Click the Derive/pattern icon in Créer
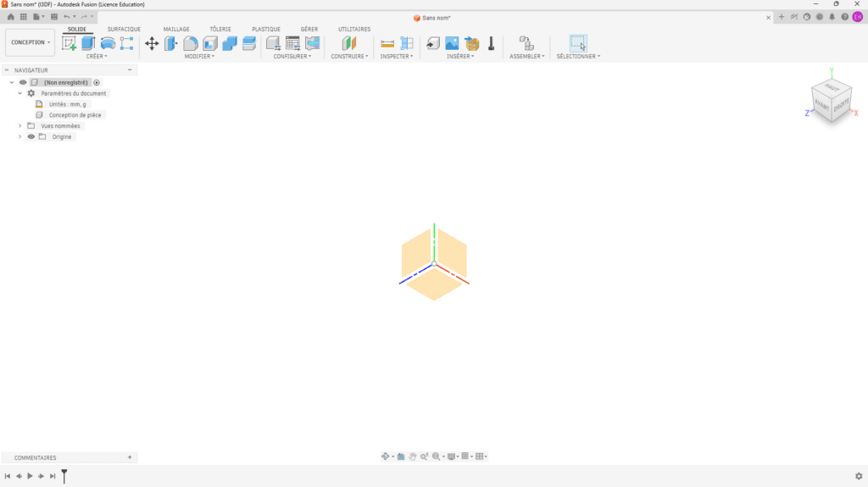 (127, 43)
